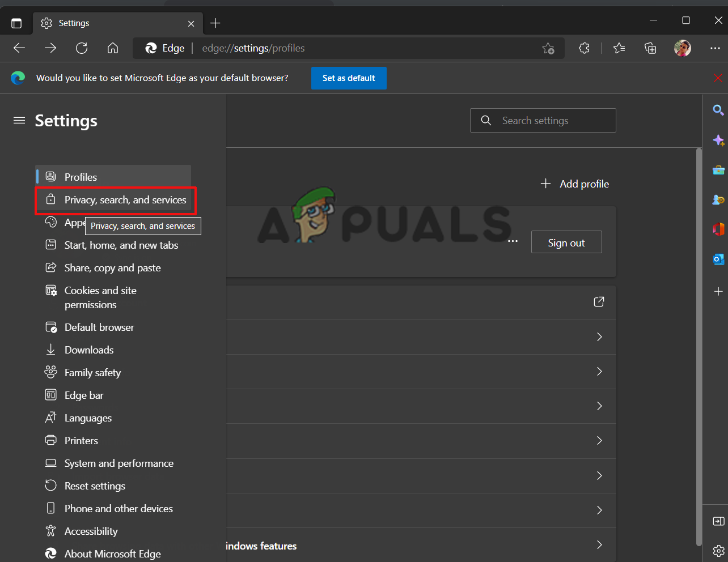This screenshot has width=728, height=562.
Task: Open the Favorites list
Action: coord(619,48)
